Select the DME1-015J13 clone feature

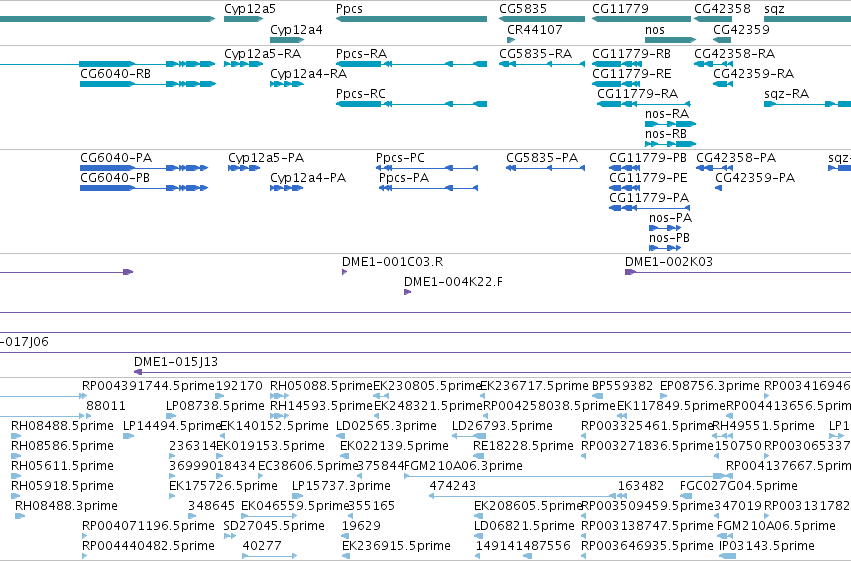492,372
